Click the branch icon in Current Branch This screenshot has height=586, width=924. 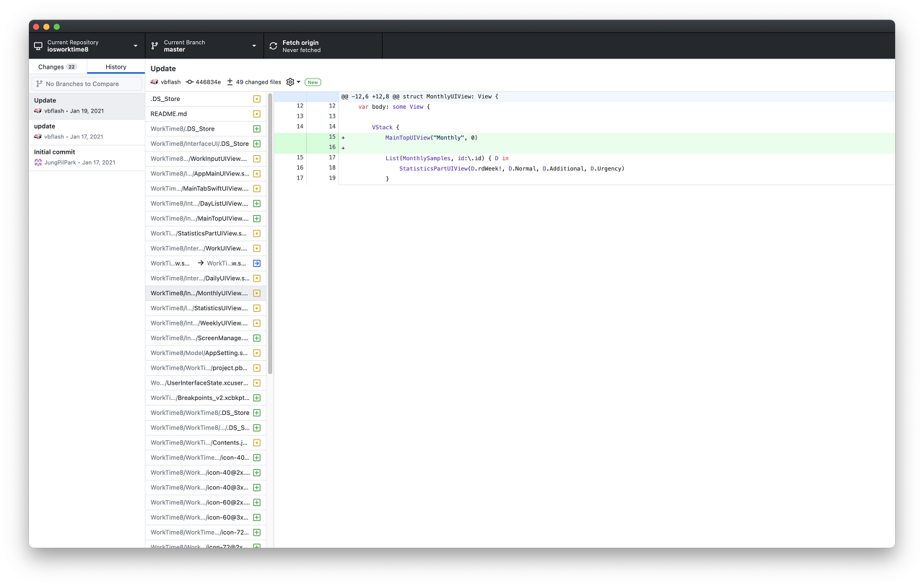[x=154, y=46]
